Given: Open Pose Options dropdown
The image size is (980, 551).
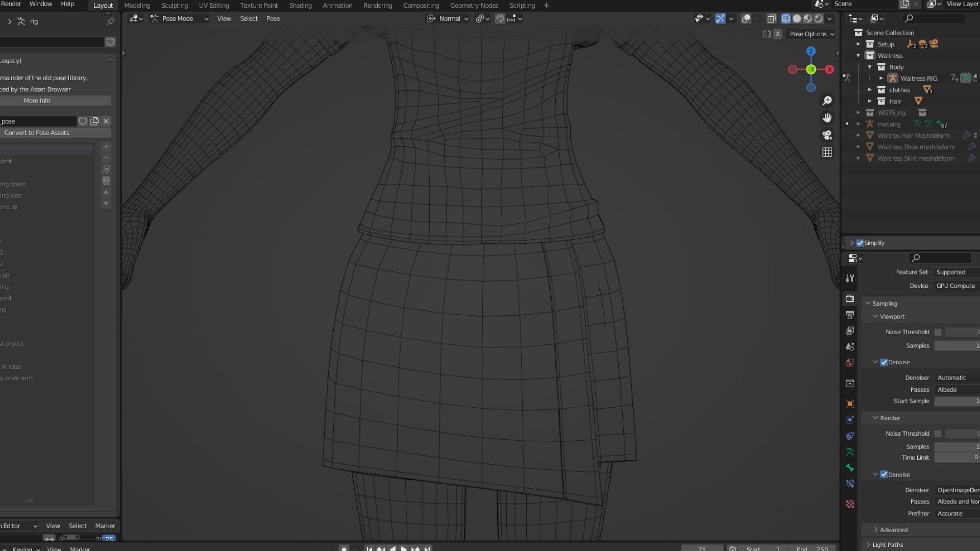Looking at the screenshot, I should 812,34.
